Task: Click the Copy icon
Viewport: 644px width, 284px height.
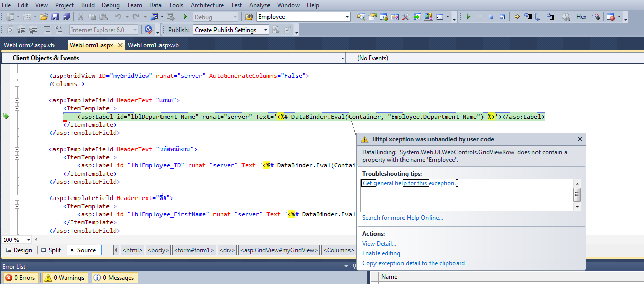Action: pos(92,17)
